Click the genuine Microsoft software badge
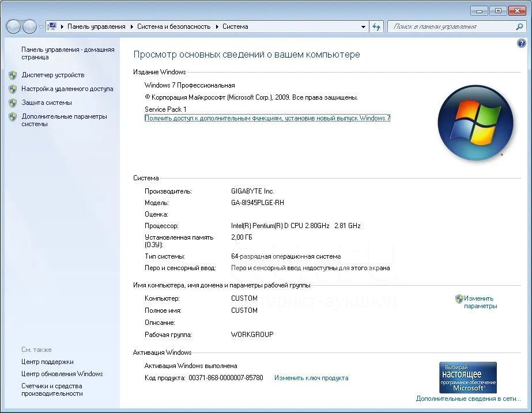Image resolution: width=532 pixels, height=413 pixels. (468, 377)
